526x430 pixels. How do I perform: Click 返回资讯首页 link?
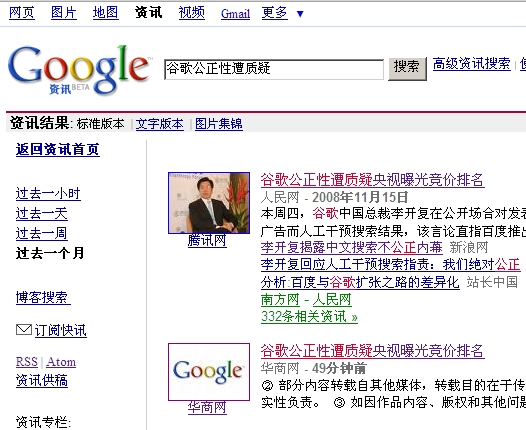coord(58,149)
